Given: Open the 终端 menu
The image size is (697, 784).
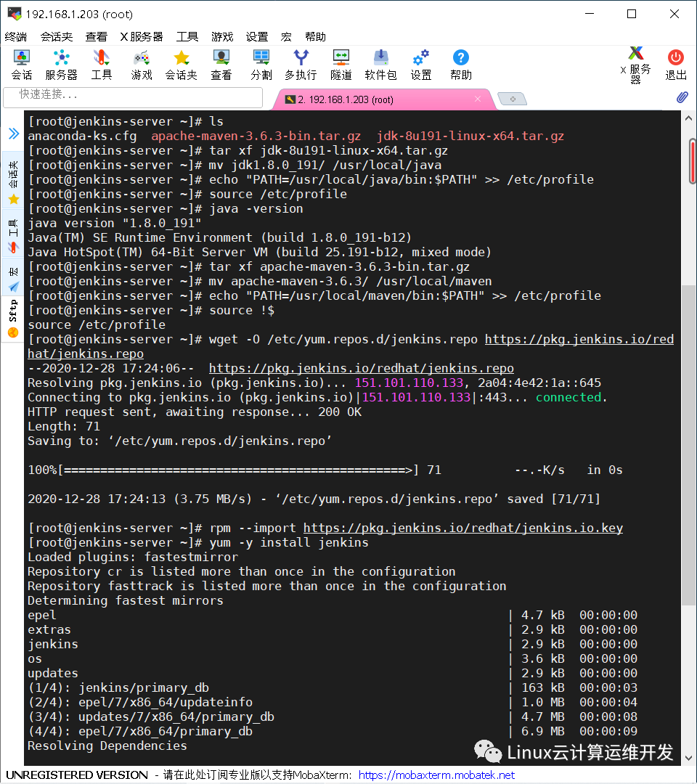Looking at the screenshot, I should point(16,36).
